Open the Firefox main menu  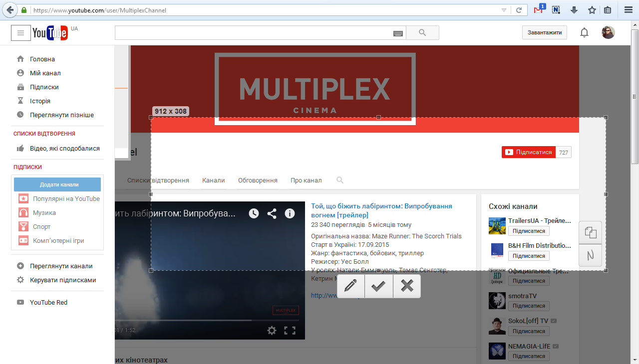(628, 10)
